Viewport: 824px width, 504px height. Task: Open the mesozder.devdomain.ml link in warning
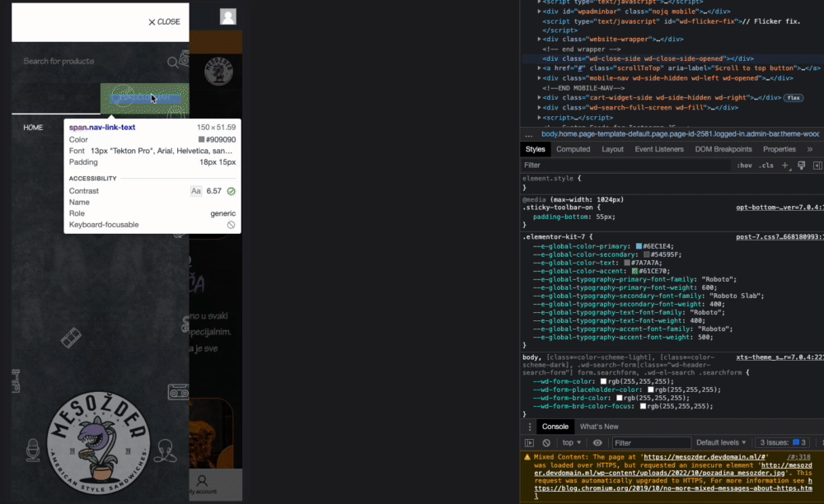tap(705, 457)
